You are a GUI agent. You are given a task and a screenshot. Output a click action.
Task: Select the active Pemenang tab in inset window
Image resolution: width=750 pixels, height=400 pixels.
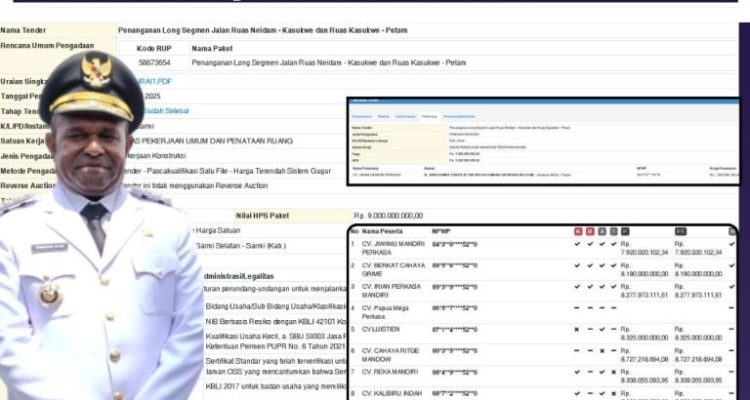(x=429, y=116)
